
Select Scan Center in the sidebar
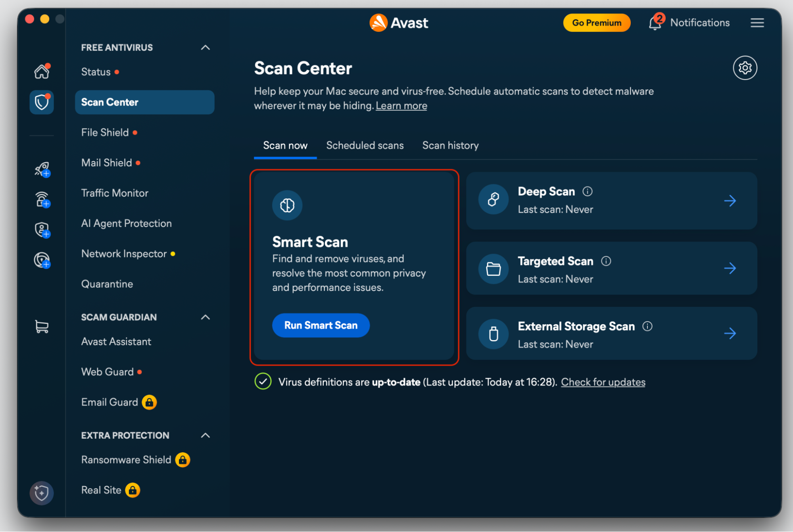pos(144,102)
